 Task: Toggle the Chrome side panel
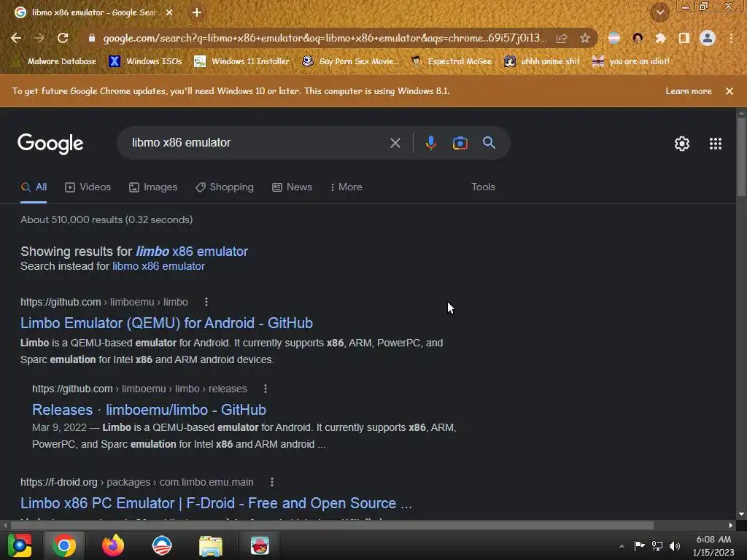(684, 38)
